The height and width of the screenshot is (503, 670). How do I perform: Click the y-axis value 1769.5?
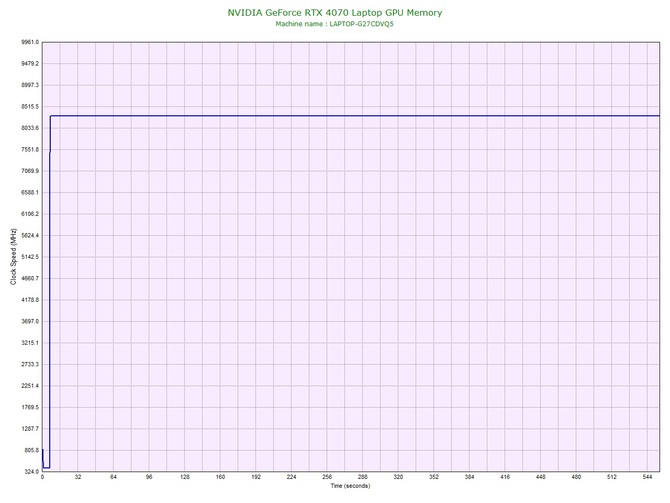(x=30, y=407)
